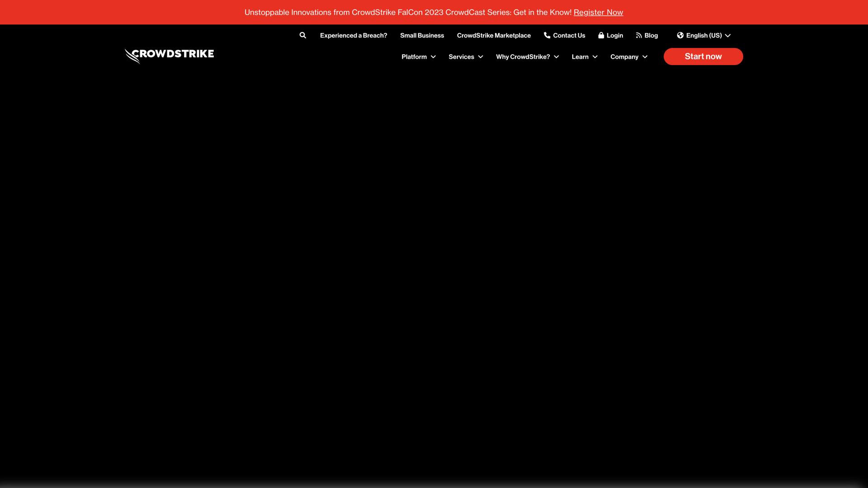Open the Register Now link in the banner
This screenshot has width=868, height=488.
tap(598, 12)
